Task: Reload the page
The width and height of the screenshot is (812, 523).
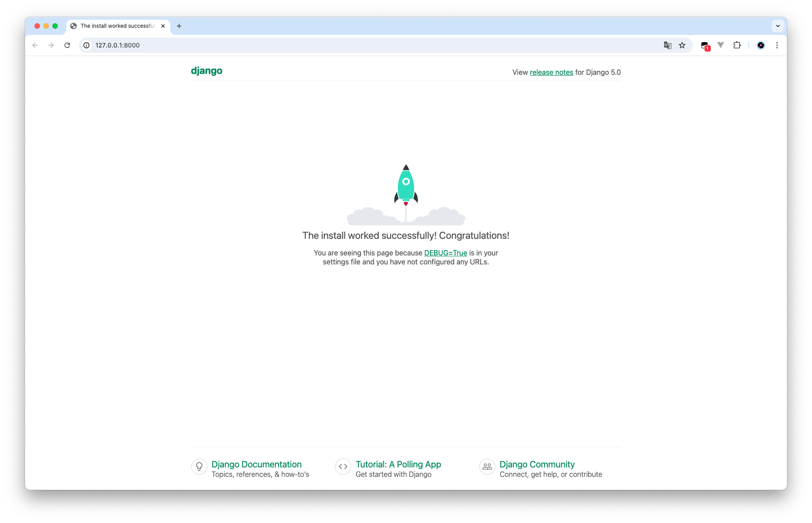Action: tap(67, 45)
